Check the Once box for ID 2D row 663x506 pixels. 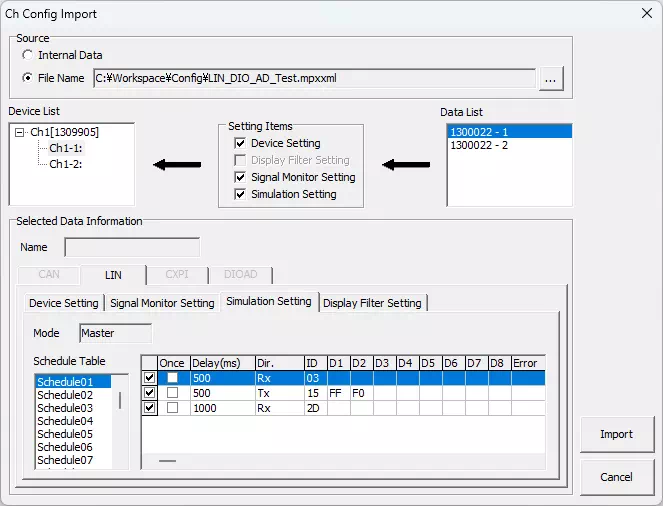(173, 408)
